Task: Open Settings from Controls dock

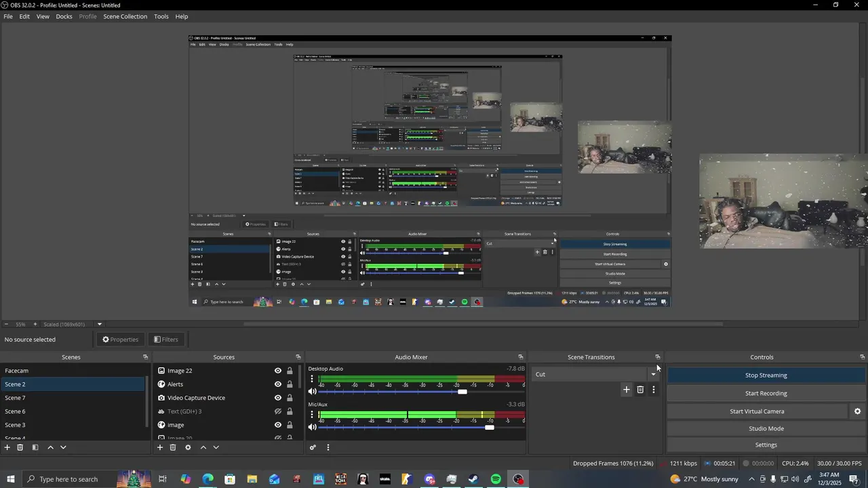Action: 766,445
